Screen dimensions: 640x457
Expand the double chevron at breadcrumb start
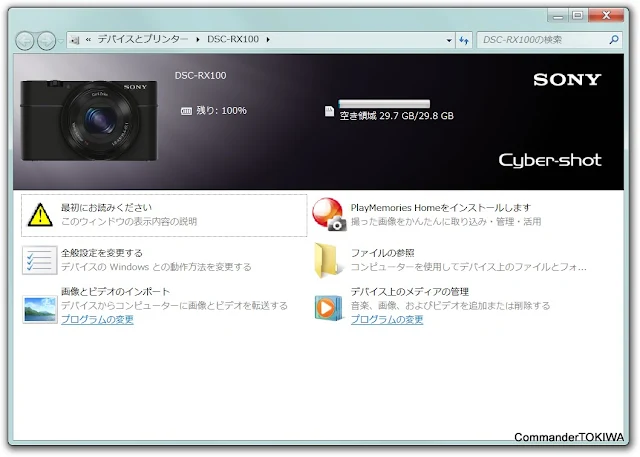[88, 40]
